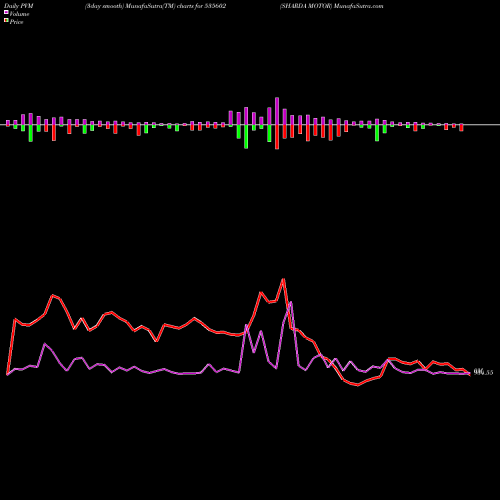Click the red-green Price legend swatch
500x500 pixels.
(6, 21)
